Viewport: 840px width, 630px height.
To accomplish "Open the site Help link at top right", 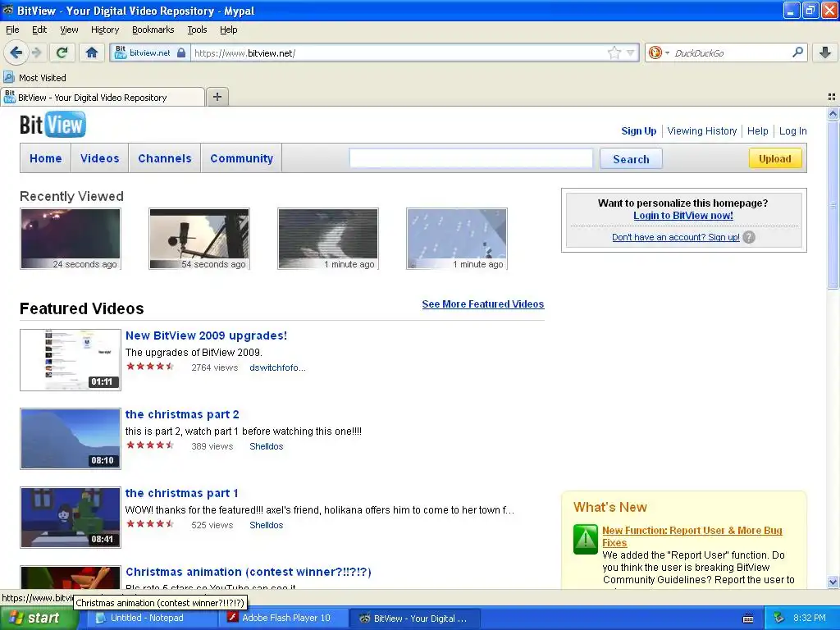I will pyautogui.click(x=757, y=130).
